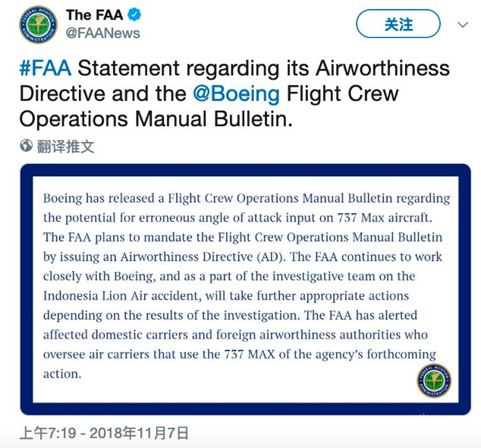Open the @Boeing mention

click(236, 94)
